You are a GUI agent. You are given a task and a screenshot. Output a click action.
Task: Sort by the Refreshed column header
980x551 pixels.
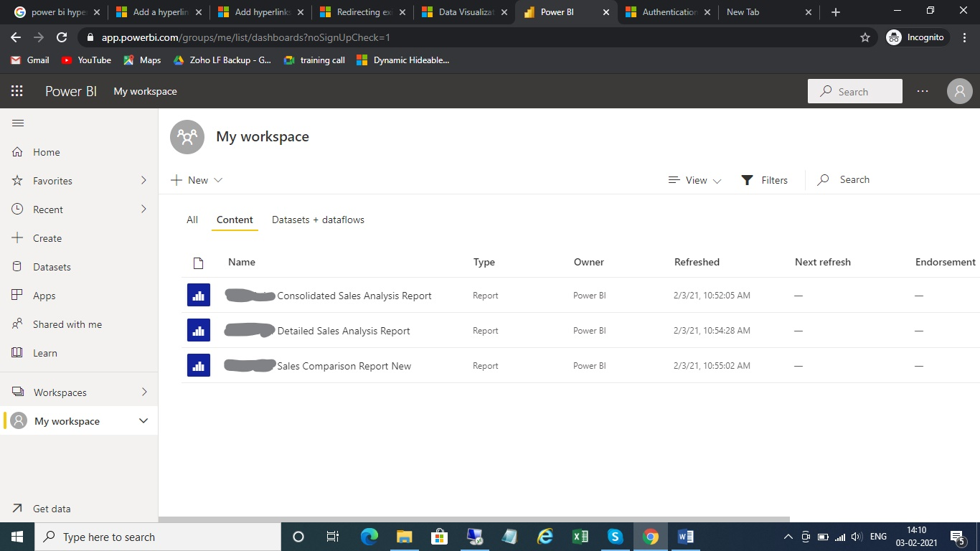(x=697, y=262)
